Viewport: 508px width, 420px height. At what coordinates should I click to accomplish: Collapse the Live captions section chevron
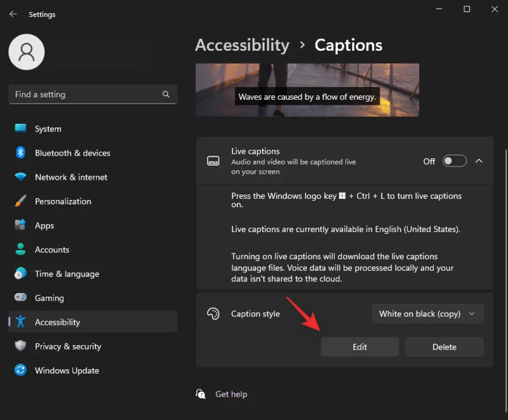pyautogui.click(x=479, y=161)
